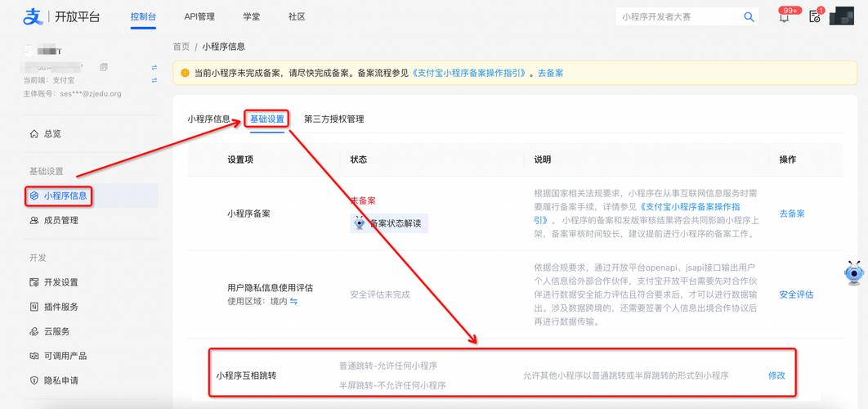
Task: Click the 小程序互相跳转 label
Action: click(246, 375)
